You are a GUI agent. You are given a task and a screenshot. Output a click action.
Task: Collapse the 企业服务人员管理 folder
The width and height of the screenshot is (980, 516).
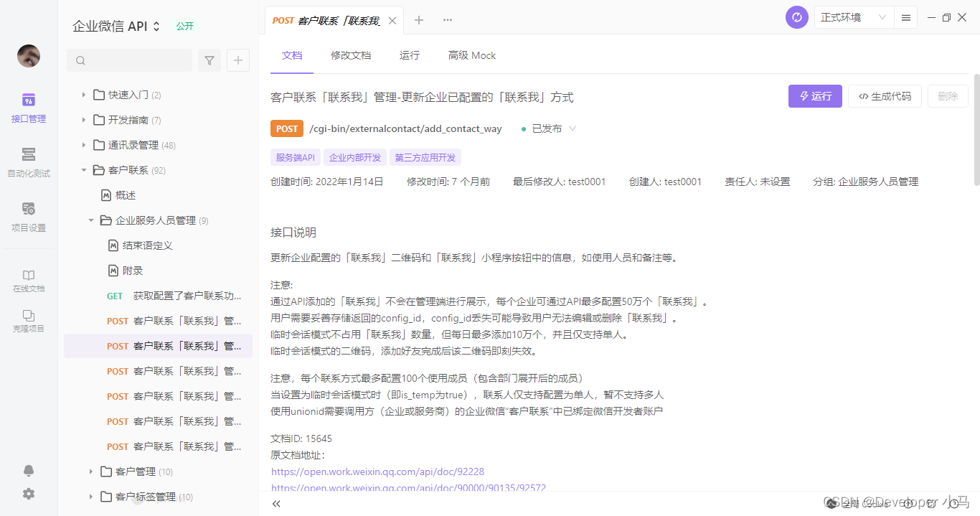tap(91, 220)
